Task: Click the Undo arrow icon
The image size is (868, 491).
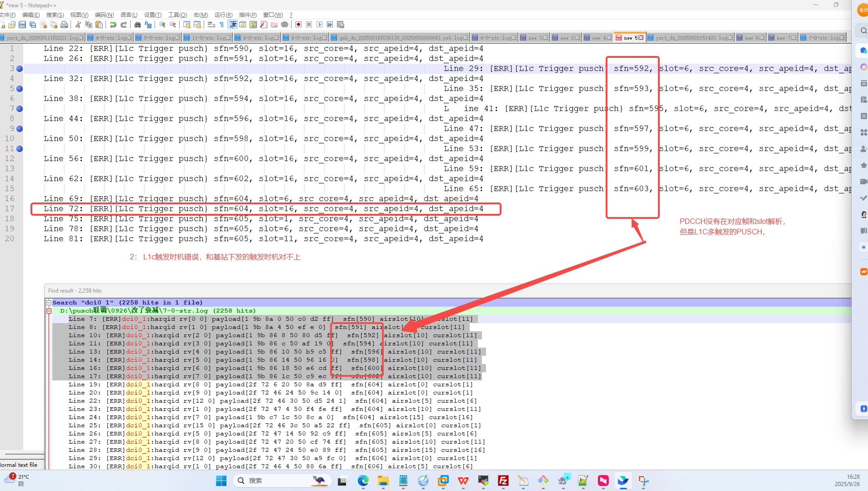Action: [113, 25]
